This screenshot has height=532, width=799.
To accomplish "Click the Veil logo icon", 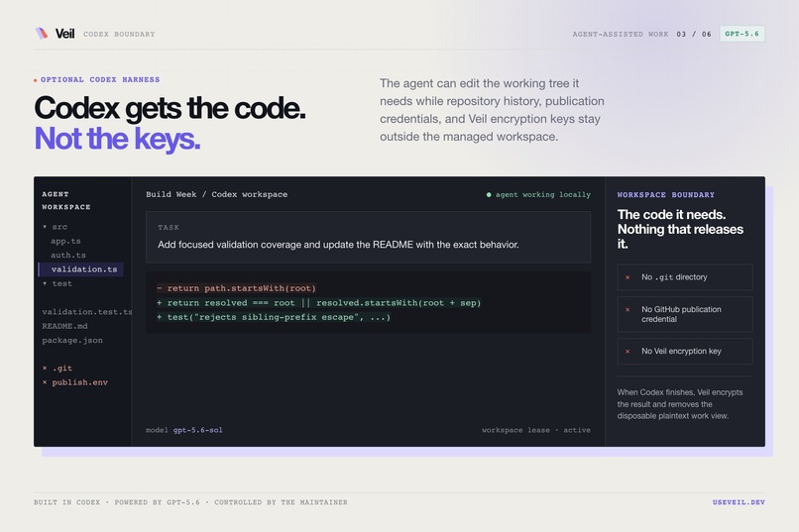I will pos(42,34).
